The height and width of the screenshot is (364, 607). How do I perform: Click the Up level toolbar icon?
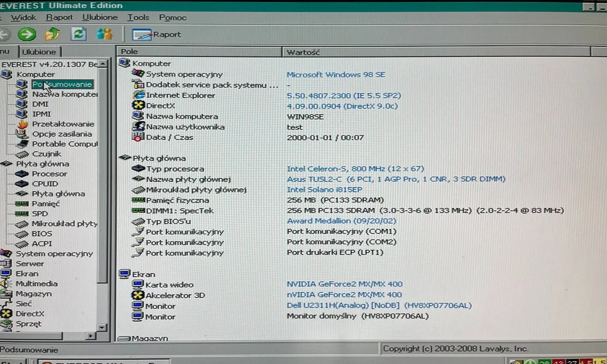click(x=52, y=35)
